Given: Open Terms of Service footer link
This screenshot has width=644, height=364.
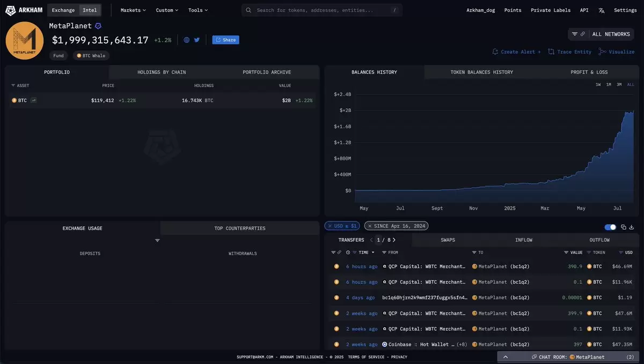Looking at the screenshot, I should tap(366, 357).
